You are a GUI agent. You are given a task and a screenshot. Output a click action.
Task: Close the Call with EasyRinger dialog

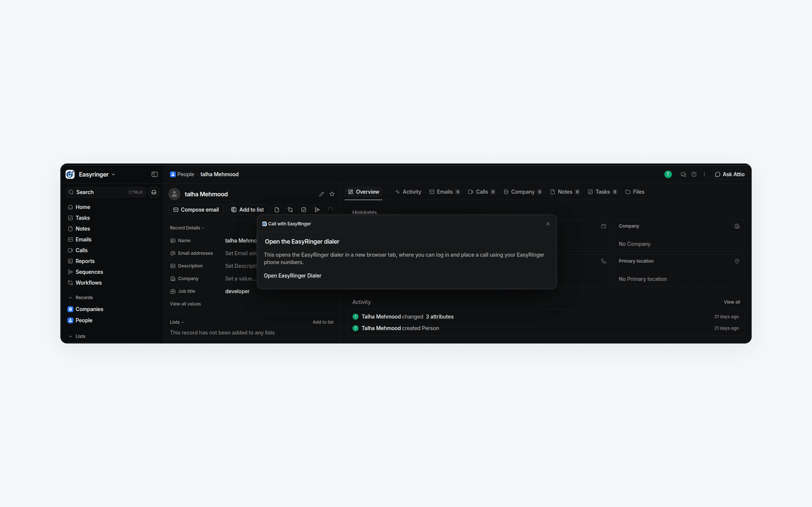point(548,224)
